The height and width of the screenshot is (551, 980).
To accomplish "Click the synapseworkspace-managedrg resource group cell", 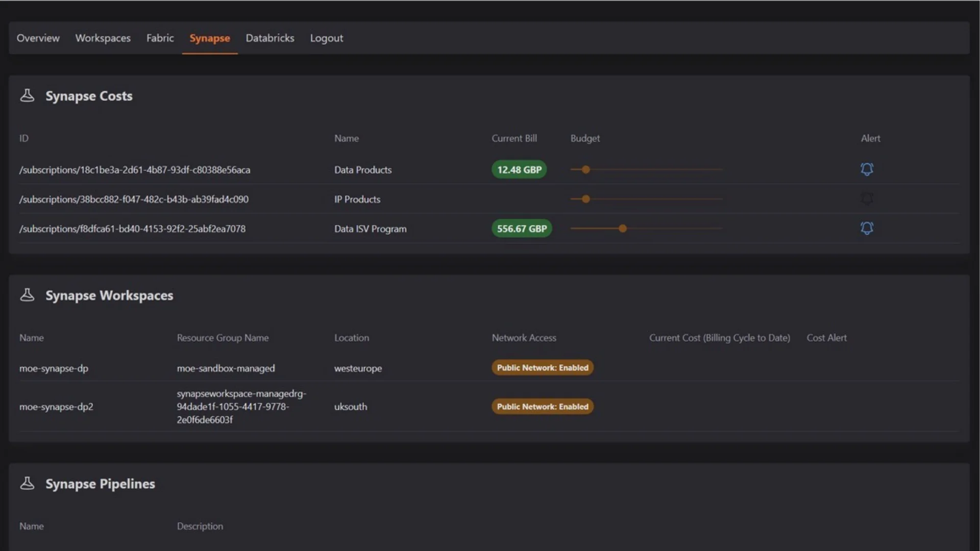I will tap(241, 407).
